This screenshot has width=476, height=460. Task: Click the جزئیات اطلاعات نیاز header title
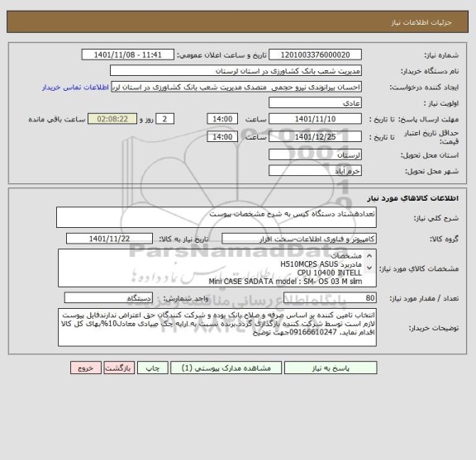pos(421,22)
